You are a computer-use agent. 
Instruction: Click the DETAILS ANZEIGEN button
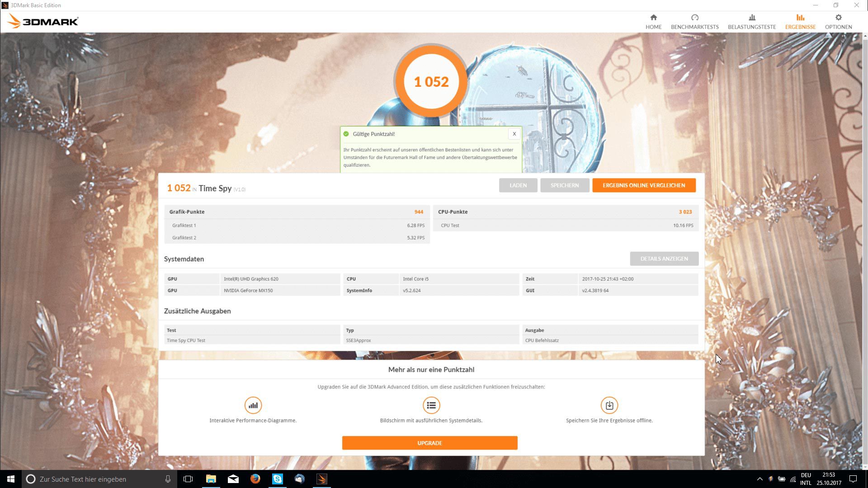(664, 258)
